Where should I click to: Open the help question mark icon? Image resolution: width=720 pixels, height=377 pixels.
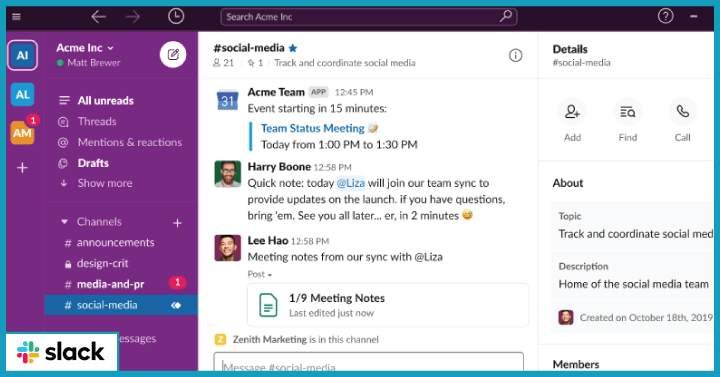(665, 17)
